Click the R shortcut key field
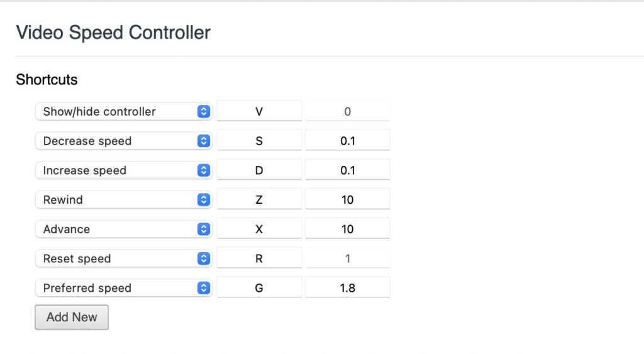The width and height of the screenshot is (644, 354). (x=259, y=258)
